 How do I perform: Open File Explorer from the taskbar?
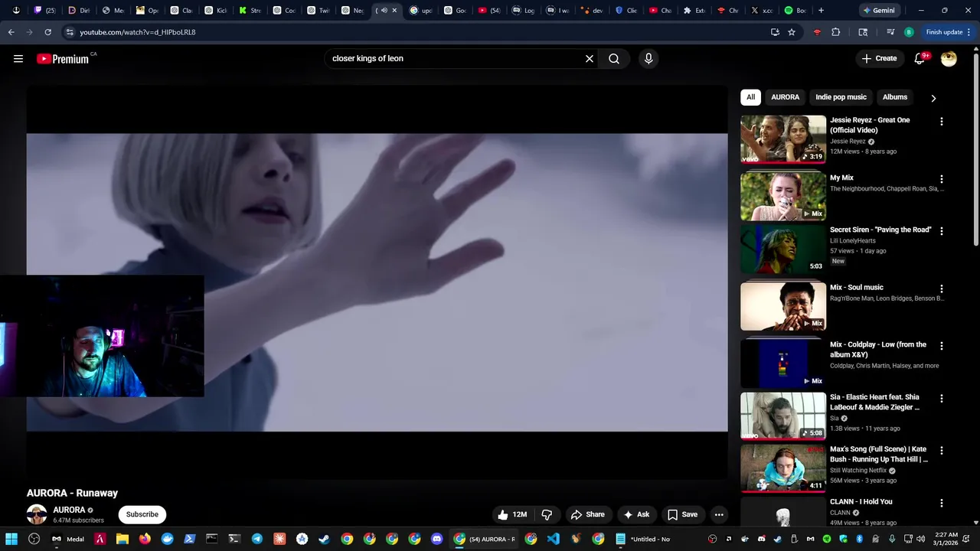click(122, 539)
